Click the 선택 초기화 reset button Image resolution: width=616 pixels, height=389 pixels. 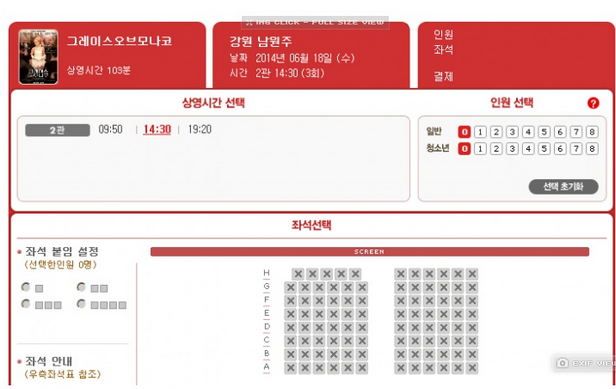point(563,187)
